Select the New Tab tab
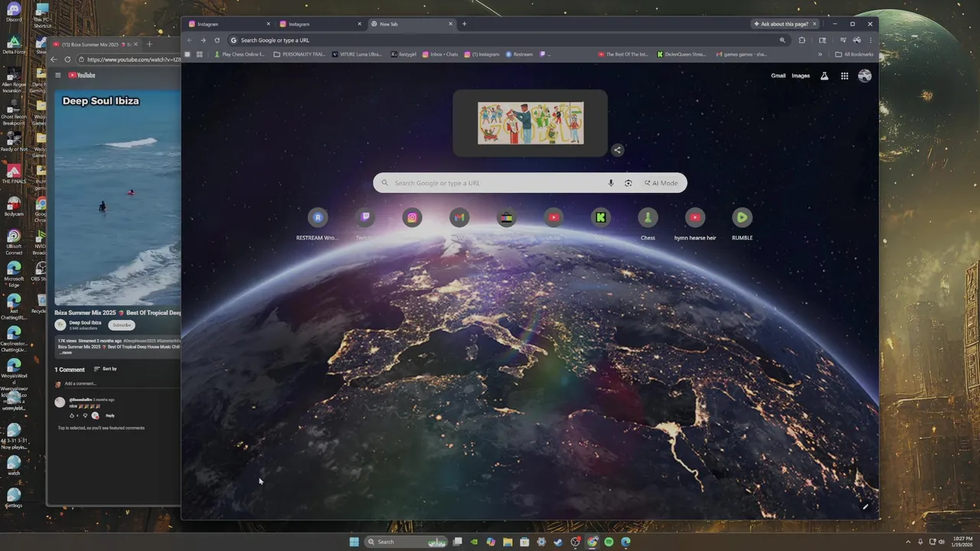Image resolution: width=980 pixels, height=551 pixels. click(x=410, y=24)
